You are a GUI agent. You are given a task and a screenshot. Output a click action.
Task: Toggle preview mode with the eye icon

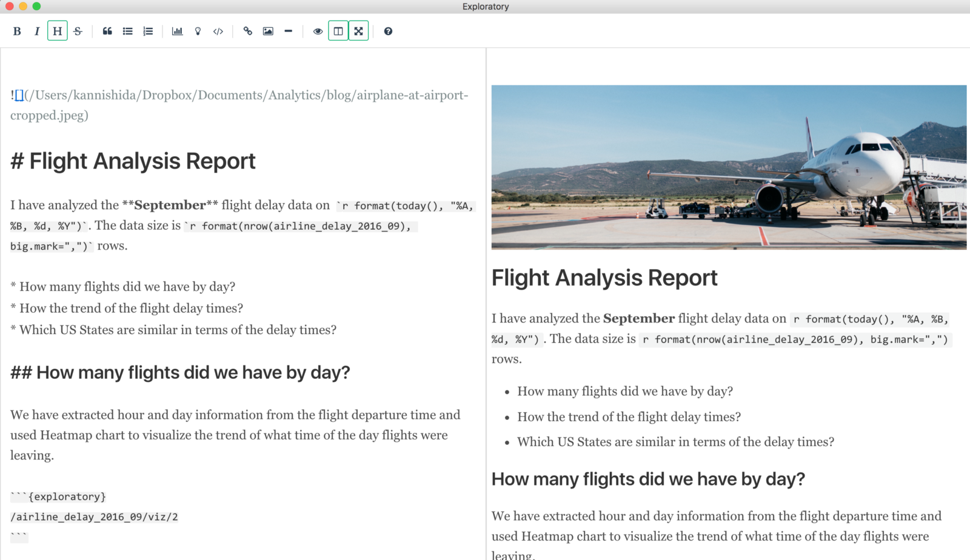pyautogui.click(x=318, y=32)
